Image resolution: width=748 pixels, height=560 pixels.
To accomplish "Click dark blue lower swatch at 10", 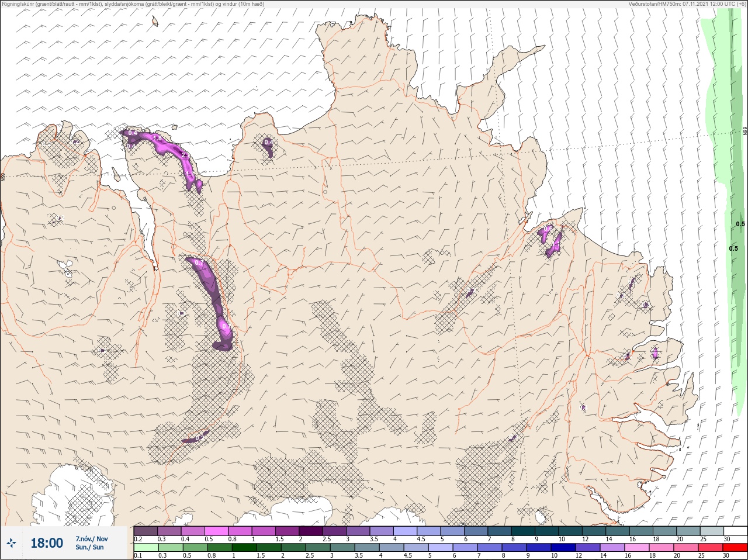I will (x=563, y=548).
